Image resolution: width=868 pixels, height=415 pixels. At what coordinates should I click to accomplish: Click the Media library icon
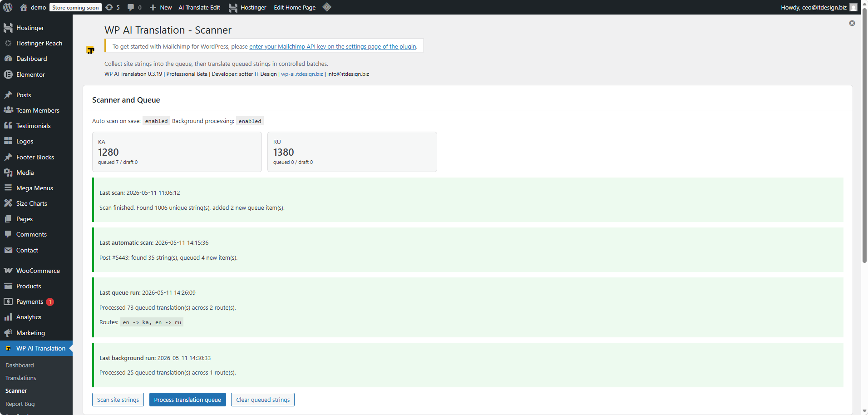(8, 173)
